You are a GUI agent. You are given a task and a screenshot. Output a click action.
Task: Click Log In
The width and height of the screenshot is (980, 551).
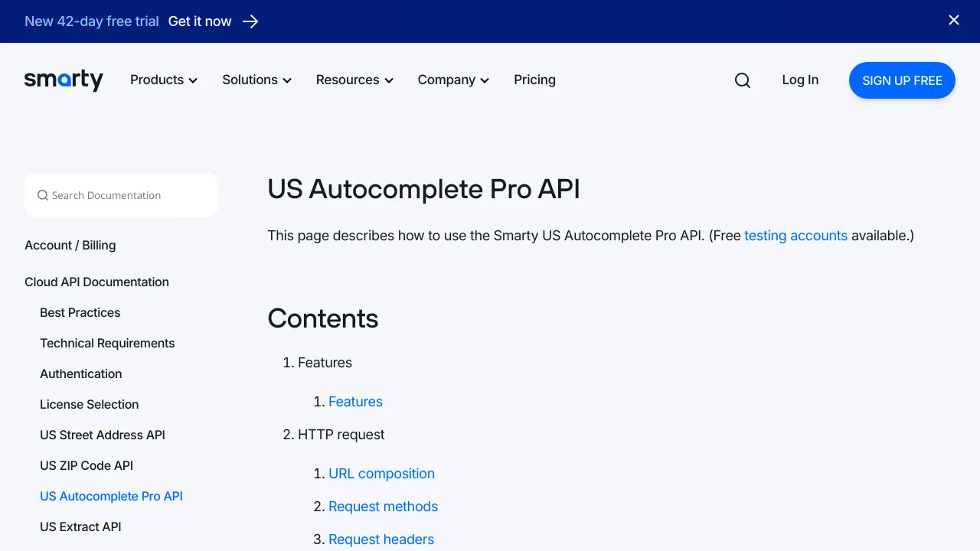point(800,80)
